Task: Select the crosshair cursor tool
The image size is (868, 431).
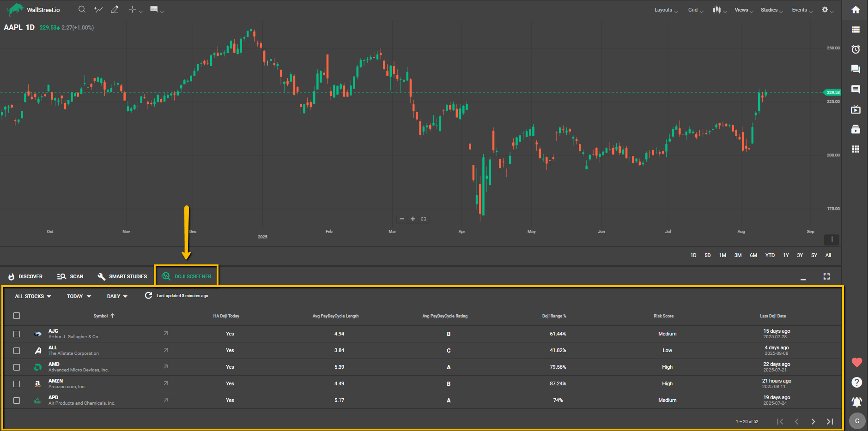Action: (132, 9)
